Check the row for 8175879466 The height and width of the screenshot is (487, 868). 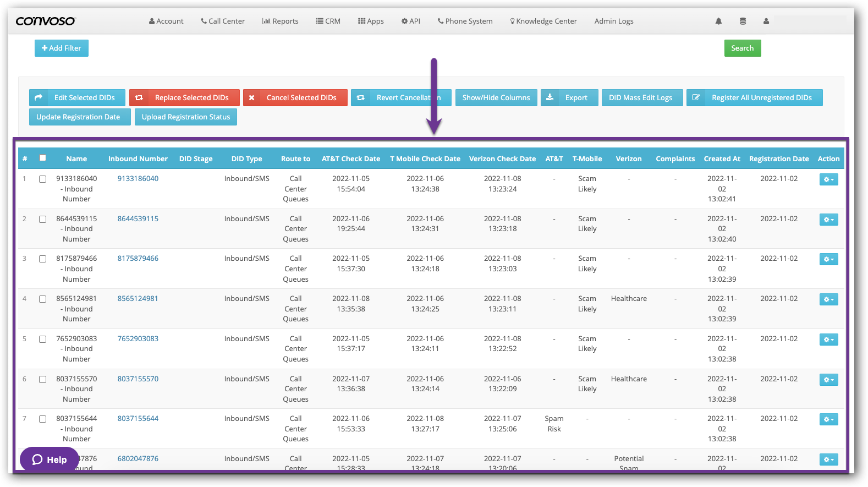(x=42, y=259)
